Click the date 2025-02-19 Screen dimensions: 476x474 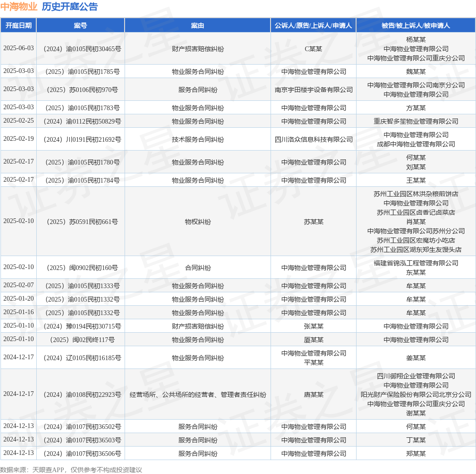(x=19, y=138)
